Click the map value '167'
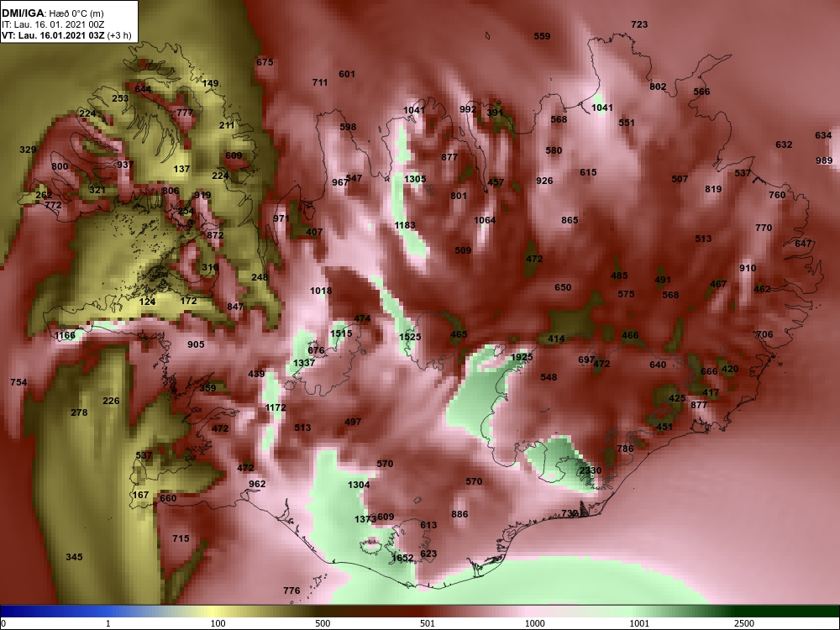Image resolution: width=840 pixels, height=630 pixels. pos(140,495)
